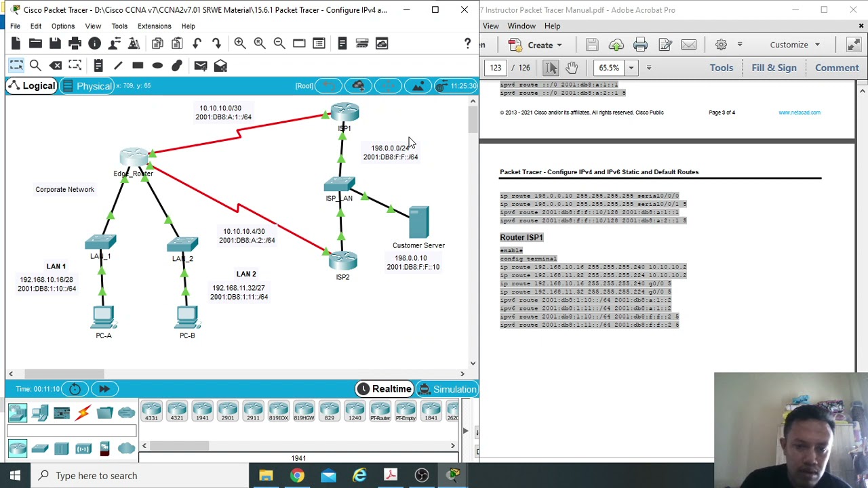The width and height of the screenshot is (868, 488).
Task: Pick the 4331 router device
Action: 151,411
